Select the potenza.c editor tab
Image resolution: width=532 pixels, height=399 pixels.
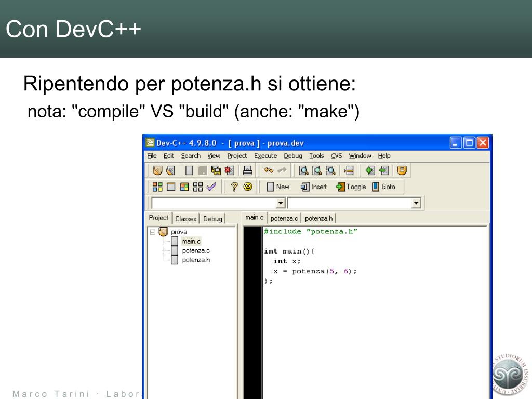284,219
